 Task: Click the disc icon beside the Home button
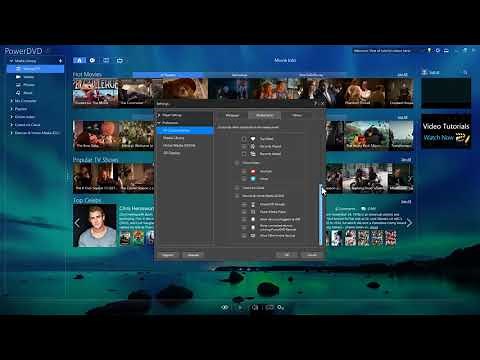(x=92, y=60)
